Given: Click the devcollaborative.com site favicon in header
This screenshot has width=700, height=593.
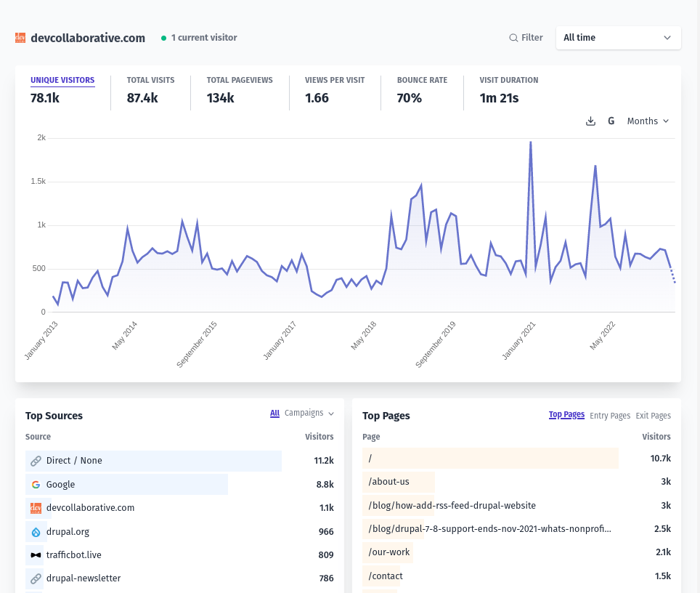Looking at the screenshot, I should 20,38.
